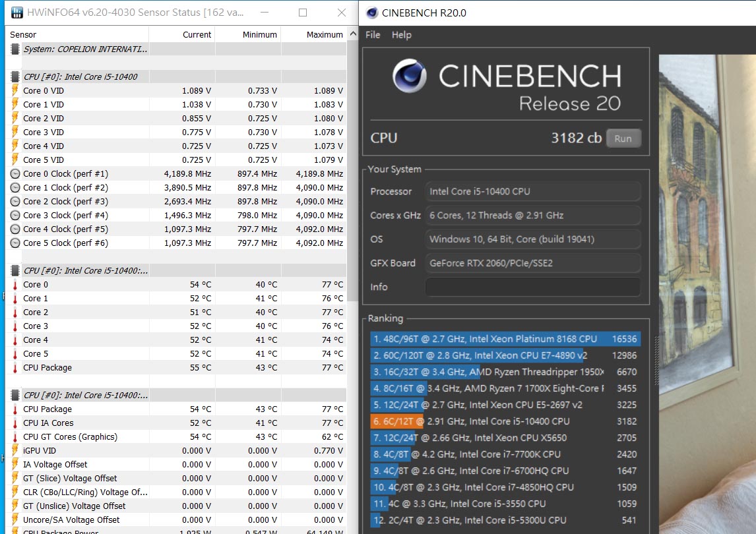Select the Core 0 VID current value 1.089 V

click(x=196, y=90)
